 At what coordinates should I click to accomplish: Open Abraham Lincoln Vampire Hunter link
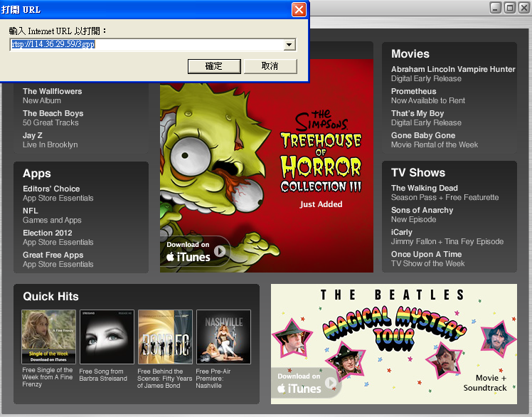(x=453, y=74)
